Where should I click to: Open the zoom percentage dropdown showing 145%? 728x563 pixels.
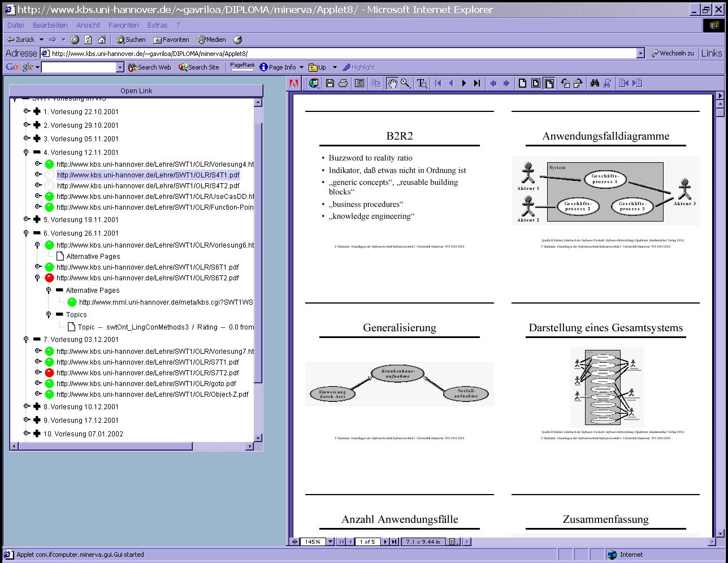click(330, 542)
